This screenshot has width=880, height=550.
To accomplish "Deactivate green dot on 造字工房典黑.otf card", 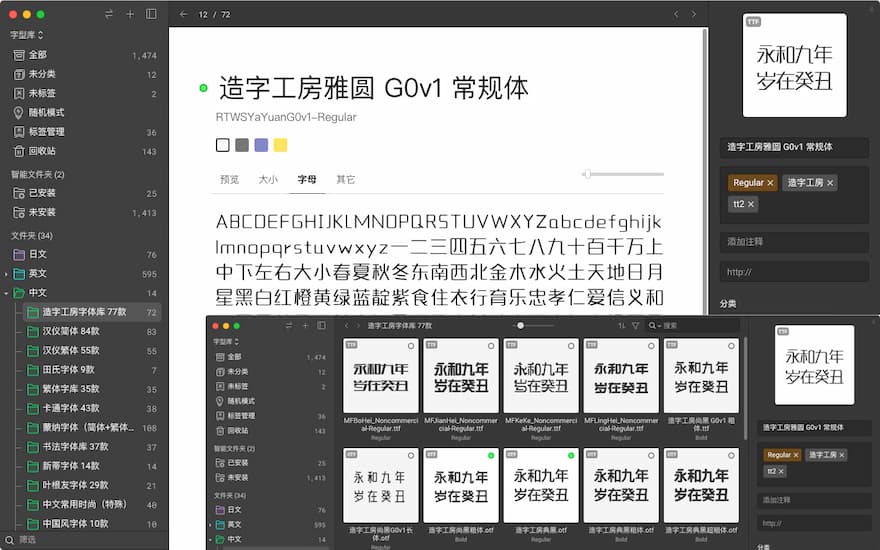I will pos(571,455).
